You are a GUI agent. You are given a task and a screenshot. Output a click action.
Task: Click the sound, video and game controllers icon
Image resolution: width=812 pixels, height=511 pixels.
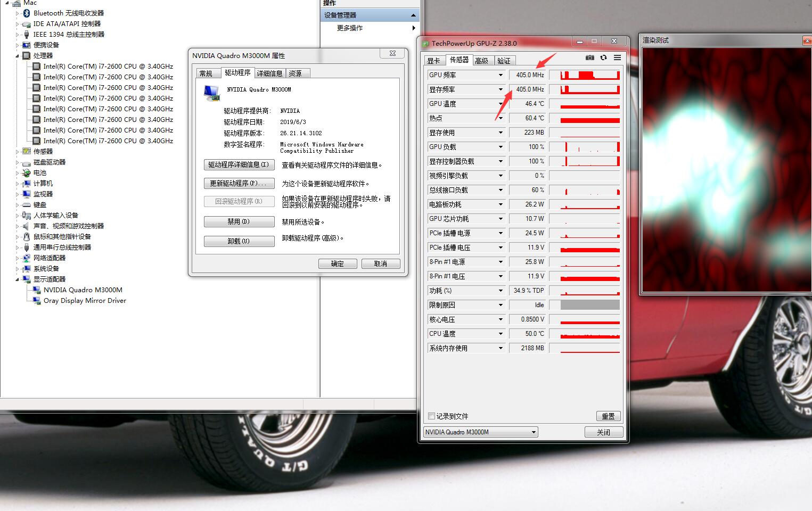(27, 226)
